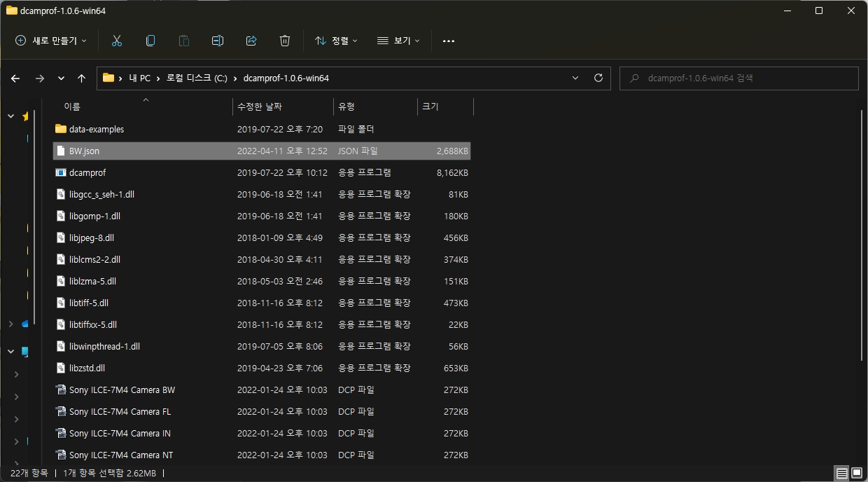
Task: Open the 정렬 sort dropdown
Action: tap(336, 41)
